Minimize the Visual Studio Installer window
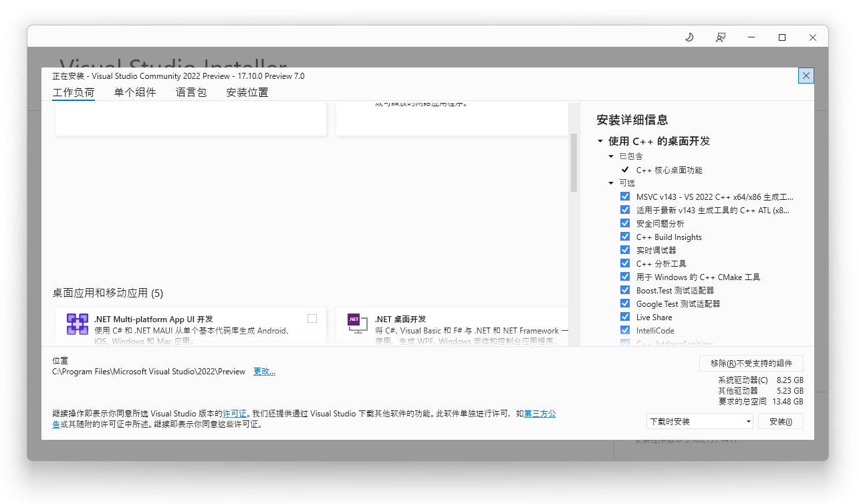This screenshot has height=504, width=859. tap(751, 37)
